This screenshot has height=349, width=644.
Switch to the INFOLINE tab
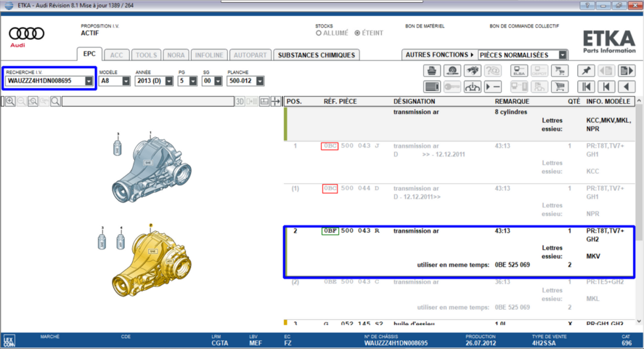209,55
